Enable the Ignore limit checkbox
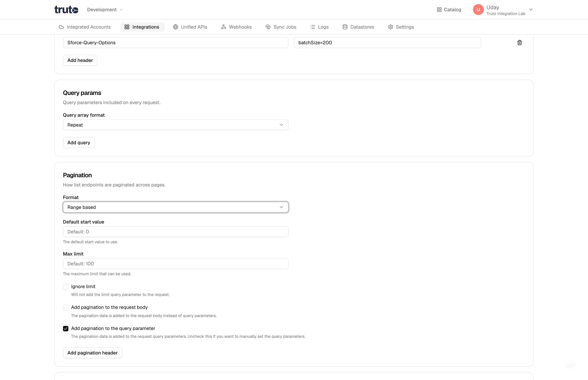Image resolution: width=588 pixels, height=380 pixels. click(65, 287)
